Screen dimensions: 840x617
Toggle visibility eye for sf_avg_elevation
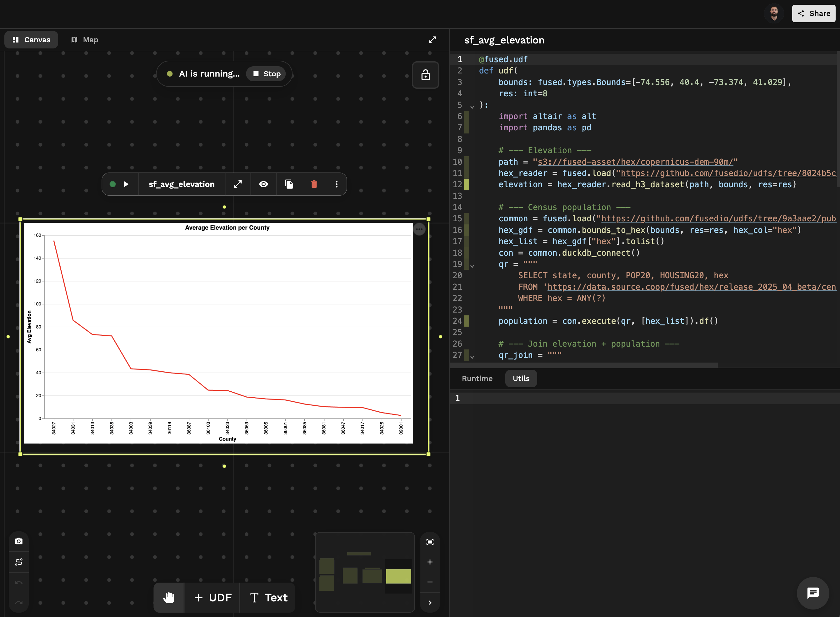click(263, 184)
